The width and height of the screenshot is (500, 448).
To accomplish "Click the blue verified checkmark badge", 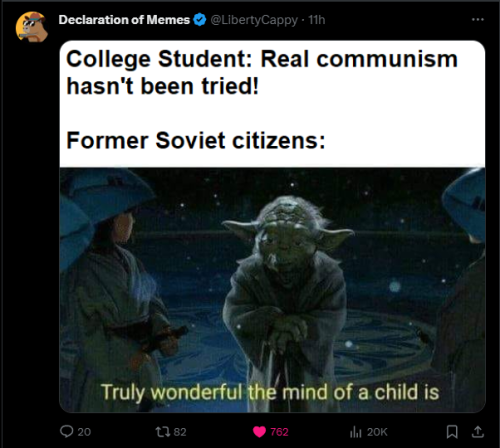I will click(200, 20).
